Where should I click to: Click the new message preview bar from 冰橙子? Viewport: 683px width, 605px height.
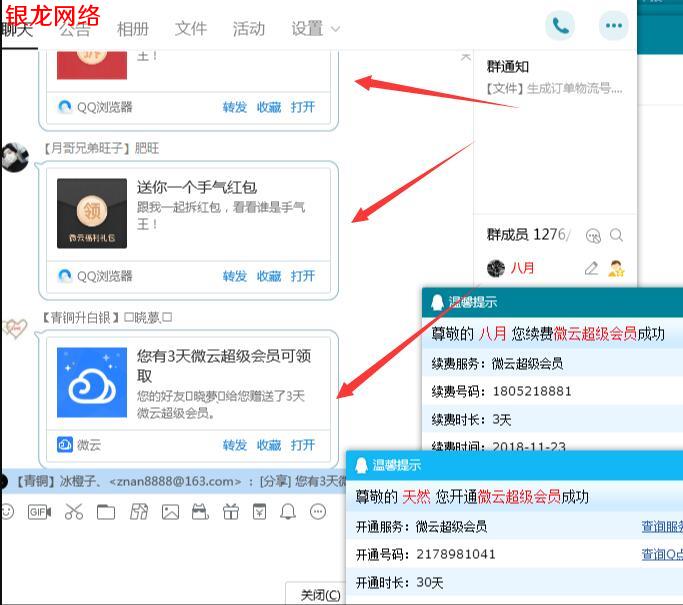(173, 481)
